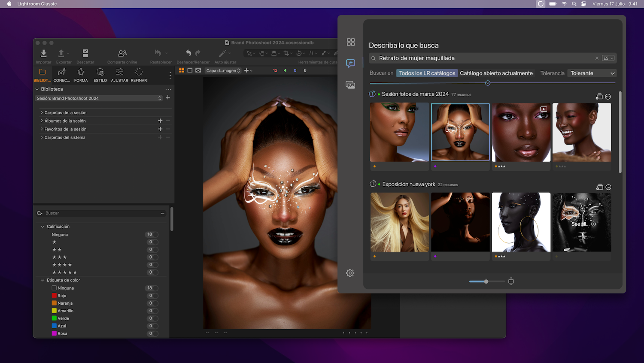Open settings gear in search panel
Viewport: 644px width, 363px height.
click(350, 273)
